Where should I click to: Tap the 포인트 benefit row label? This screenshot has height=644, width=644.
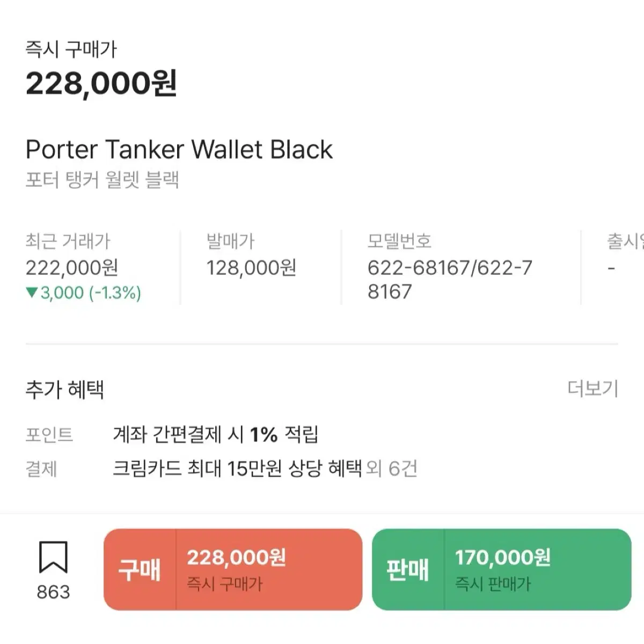click(49, 434)
